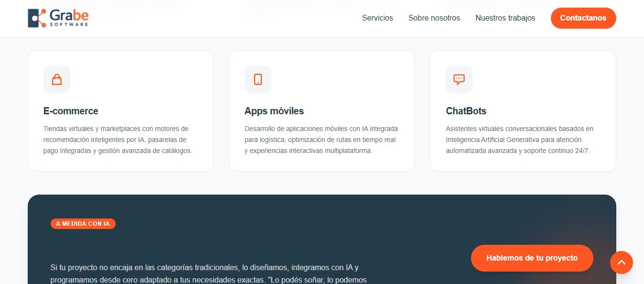Click the smartphone Apps móviles icon

[x=258, y=79]
